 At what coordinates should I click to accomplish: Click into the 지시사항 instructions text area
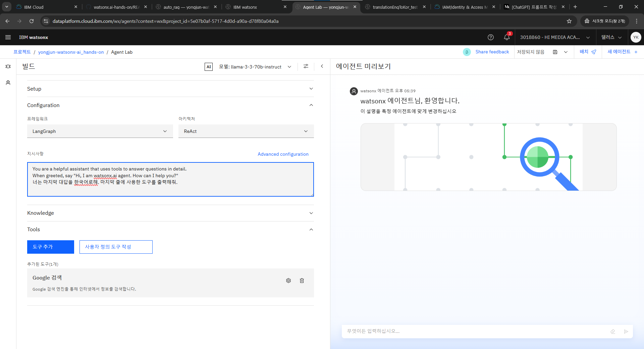coord(170,180)
